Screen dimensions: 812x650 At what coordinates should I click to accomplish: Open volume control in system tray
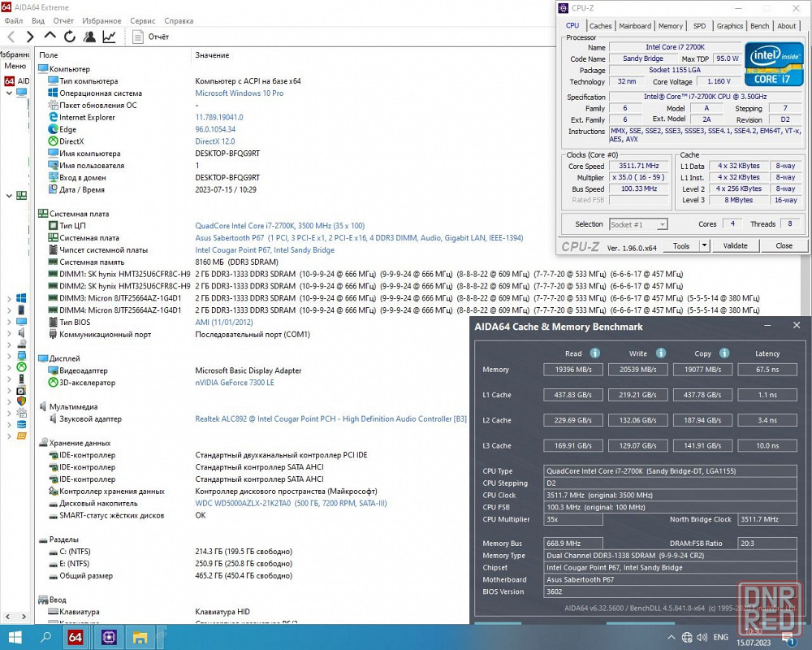(702, 637)
